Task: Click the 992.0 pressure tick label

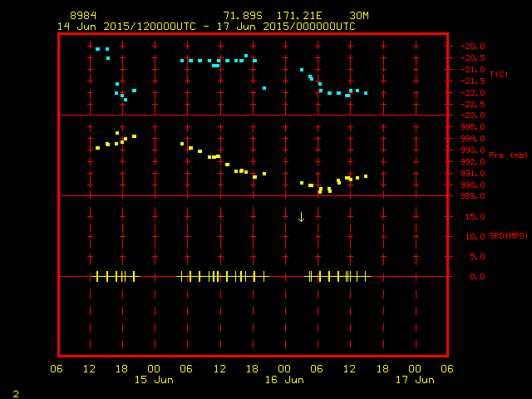Action: (x=473, y=162)
